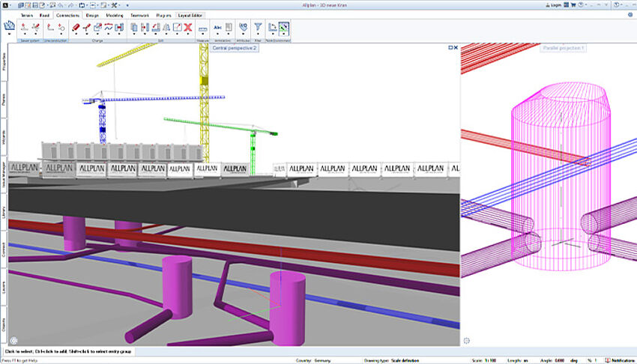The height and width of the screenshot is (364, 637).
Task: Open viewport settings gear in left viewport
Action: [13, 342]
